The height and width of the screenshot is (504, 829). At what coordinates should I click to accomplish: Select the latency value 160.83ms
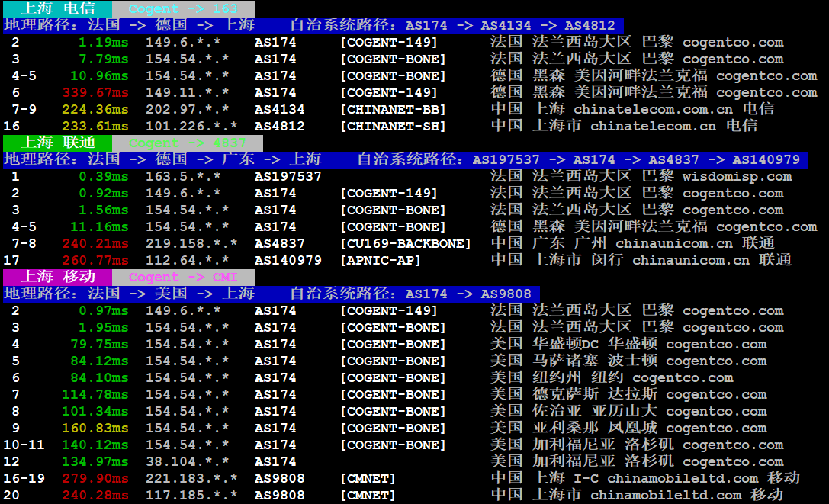click(95, 429)
